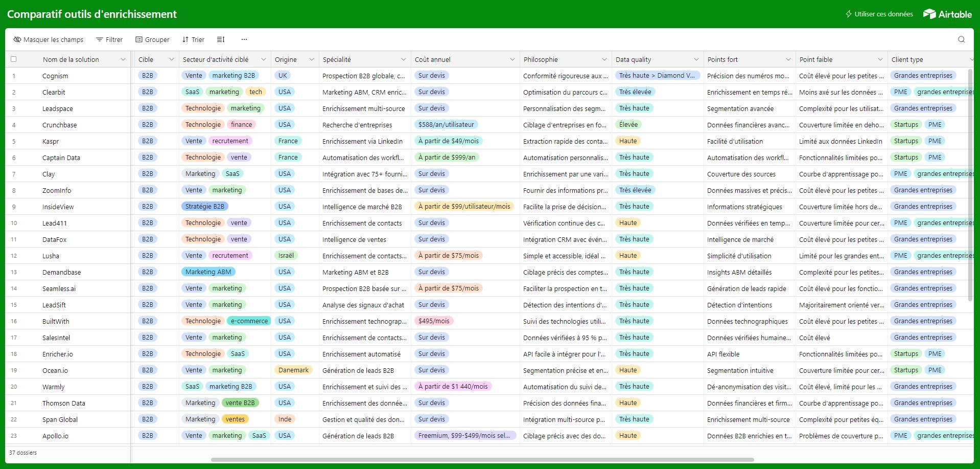Select the Captain Data cell
980x469 pixels.
61,158
